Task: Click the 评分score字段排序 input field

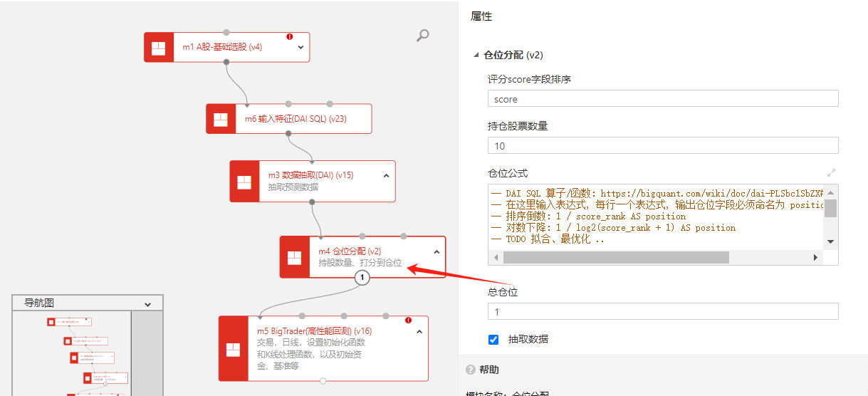Action: pos(662,99)
